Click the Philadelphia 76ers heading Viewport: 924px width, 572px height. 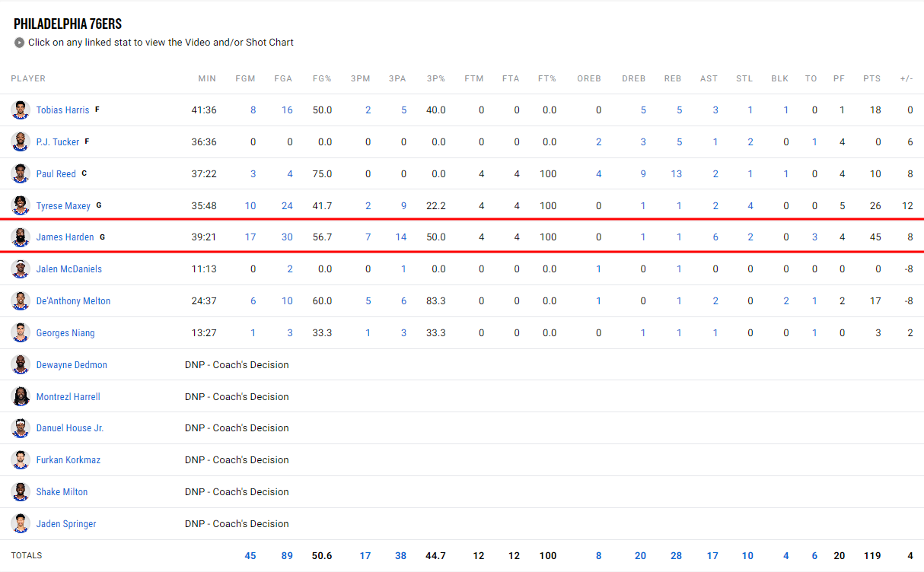[x=68, y=24]
